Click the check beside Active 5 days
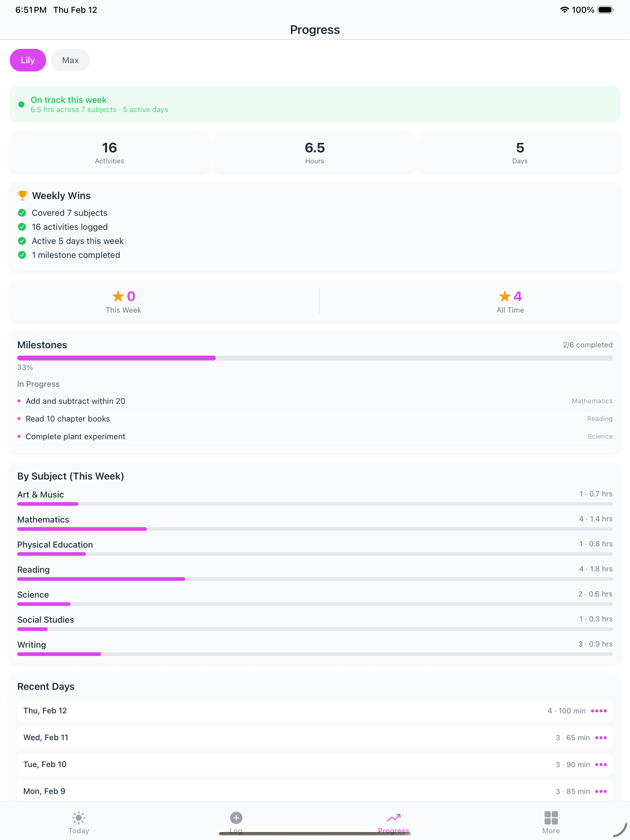This screenshot has height=840, width=630. coord(22,241)
